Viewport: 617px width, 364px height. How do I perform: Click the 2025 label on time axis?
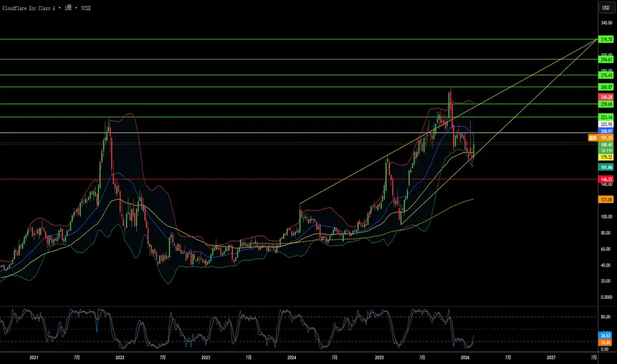tap(379, 357)
